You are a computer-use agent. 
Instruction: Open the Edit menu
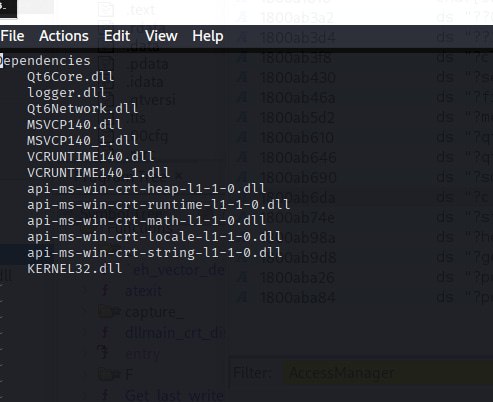tap(117, 36)
